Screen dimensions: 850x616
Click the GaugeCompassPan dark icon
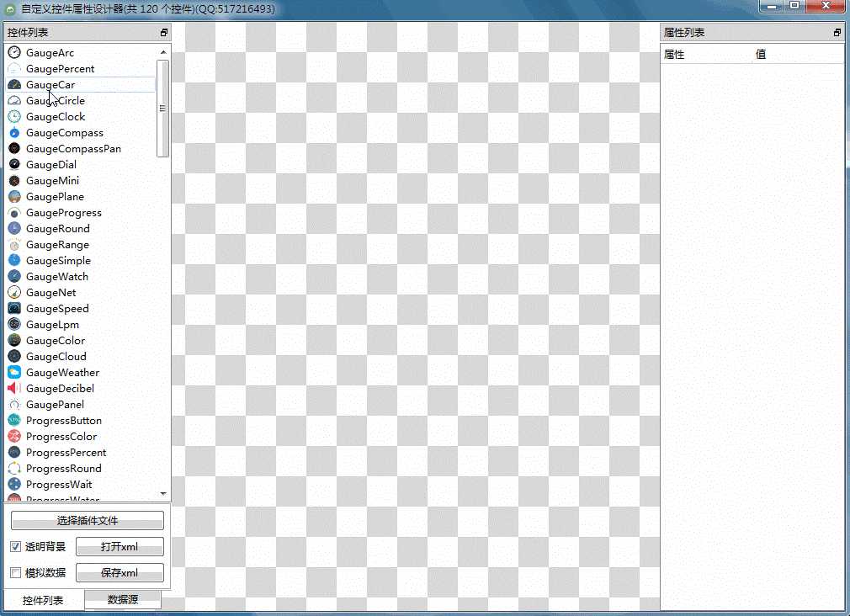[14, 149]
